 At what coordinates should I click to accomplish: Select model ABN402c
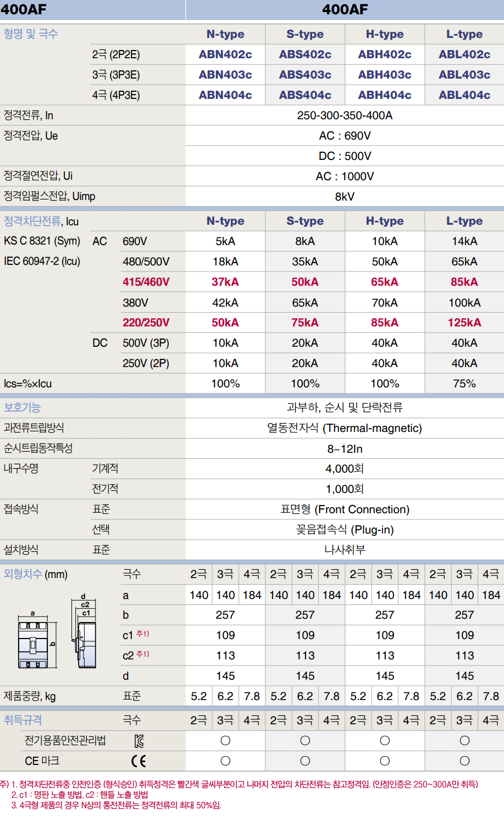click(225, 54)
